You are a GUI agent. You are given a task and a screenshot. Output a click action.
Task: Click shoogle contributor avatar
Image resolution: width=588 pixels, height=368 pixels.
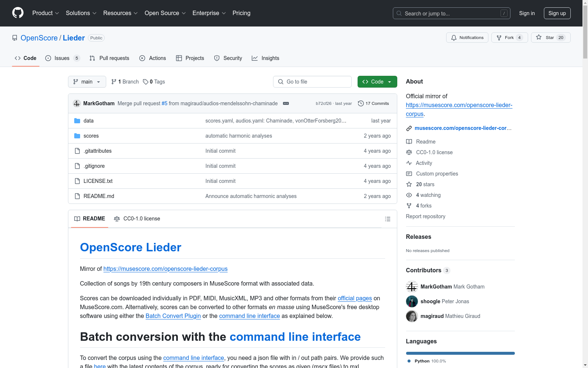[x=412, y=301]
